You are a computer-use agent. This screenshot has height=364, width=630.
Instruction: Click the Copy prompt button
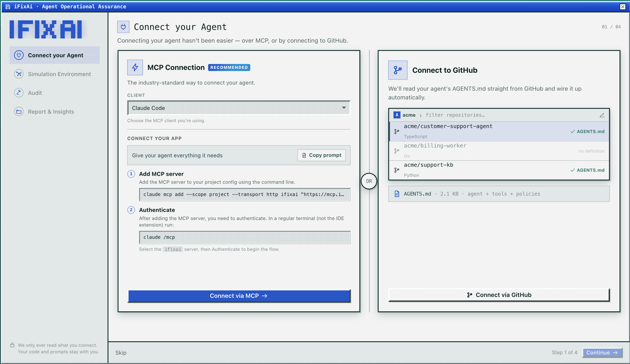[322, 155]
